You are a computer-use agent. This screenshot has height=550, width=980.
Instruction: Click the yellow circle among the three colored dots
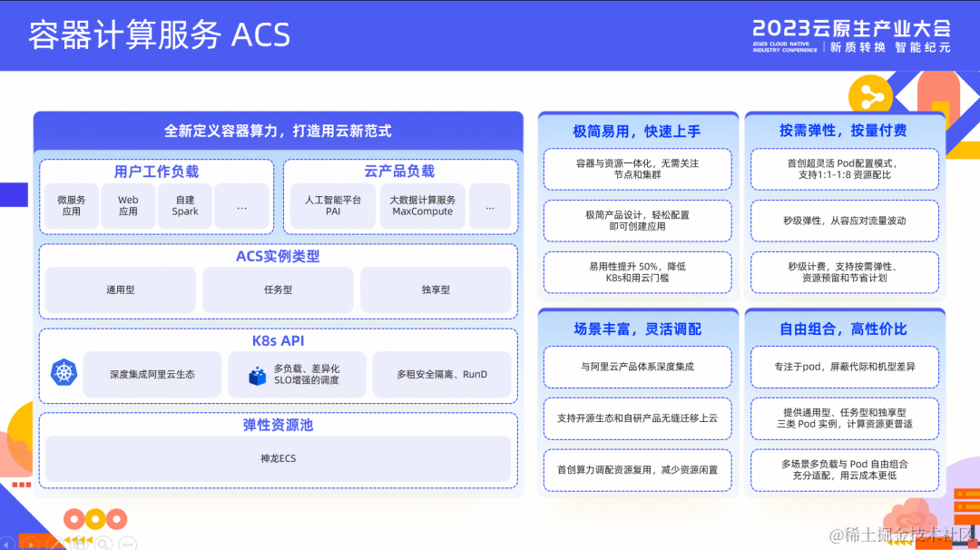pos(95,519)
